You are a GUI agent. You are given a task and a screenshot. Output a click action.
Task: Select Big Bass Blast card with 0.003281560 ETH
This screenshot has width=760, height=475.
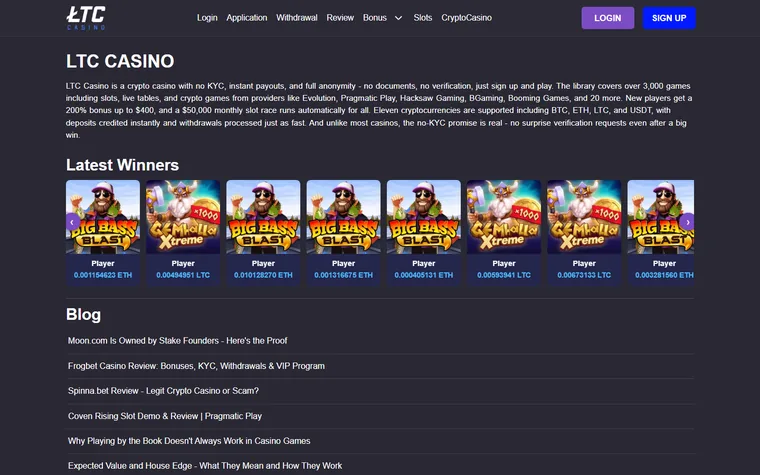tap(661, 233)
